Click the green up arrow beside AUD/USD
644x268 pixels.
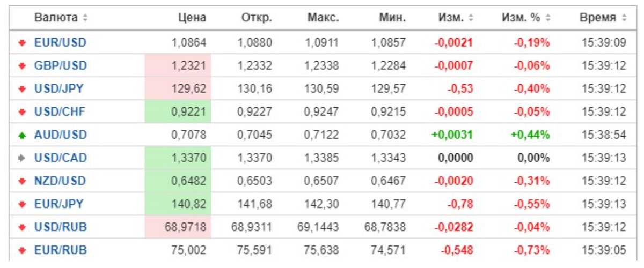click(x=22, y=135)
